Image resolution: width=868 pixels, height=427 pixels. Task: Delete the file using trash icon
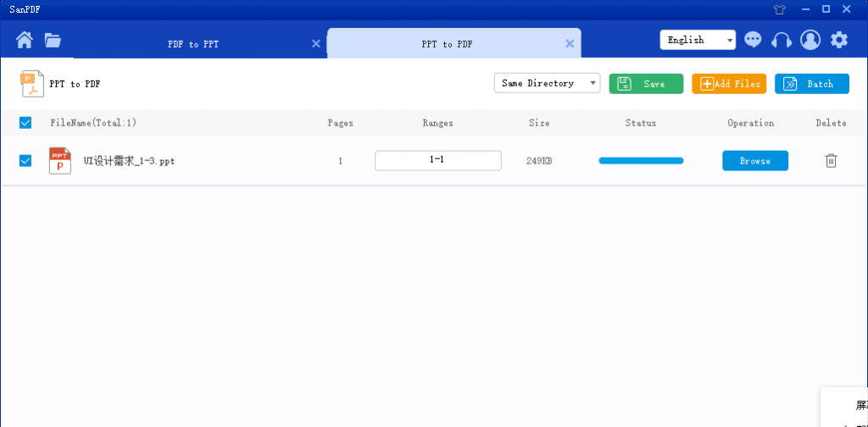click(831, 161)
